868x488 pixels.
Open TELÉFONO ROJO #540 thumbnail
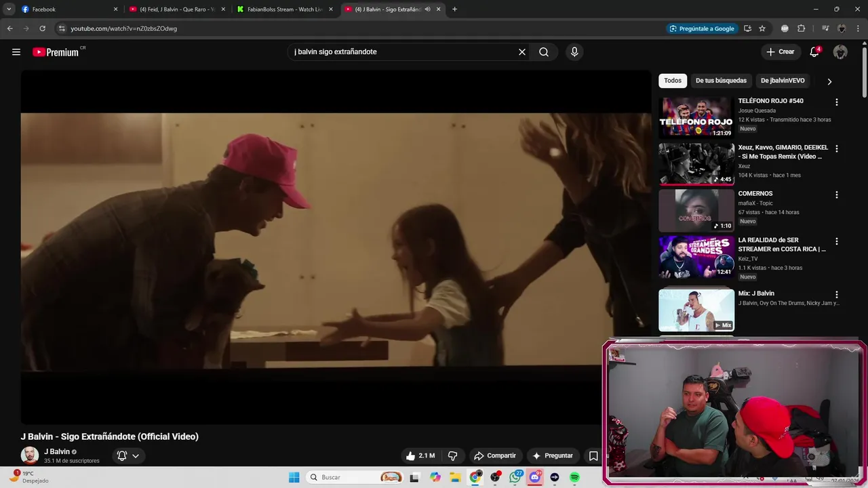[x=696, y=117]
